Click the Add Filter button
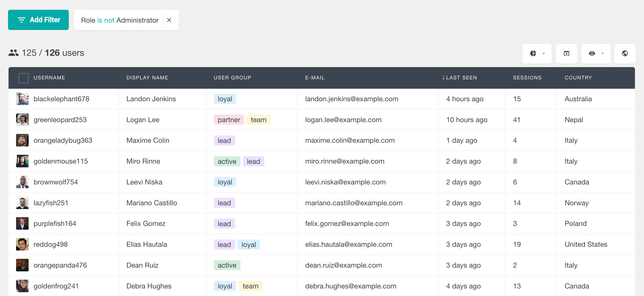644x296 pixels. coord(38,20)
